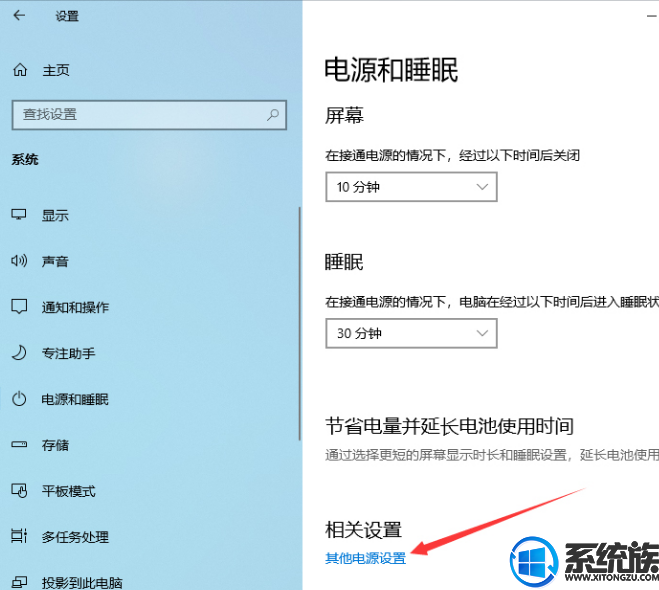Viewport: 659px width, 590px height.
Task: Open the 其他电源设置 link
Action: pyautogui.click(x=366, y=558)
